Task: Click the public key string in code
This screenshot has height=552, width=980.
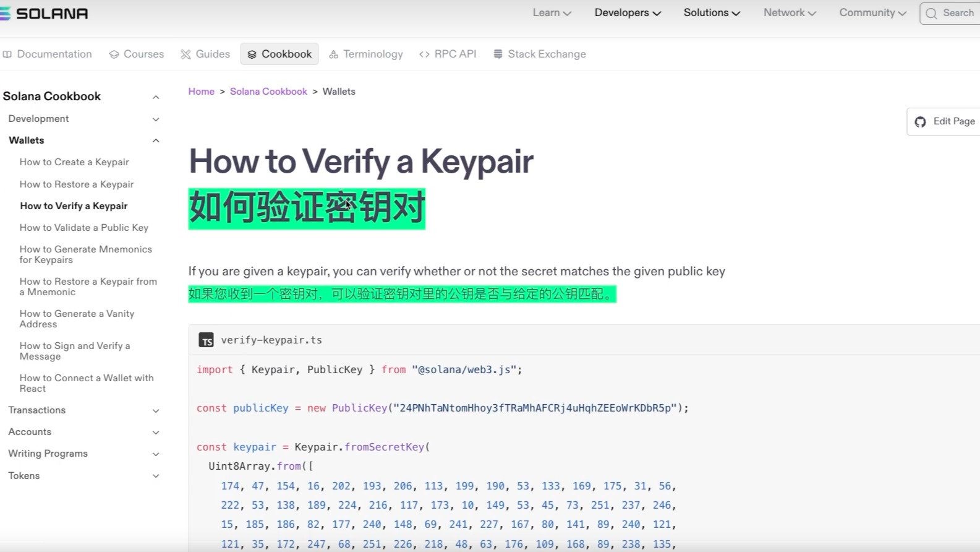Action: (535, 408)
